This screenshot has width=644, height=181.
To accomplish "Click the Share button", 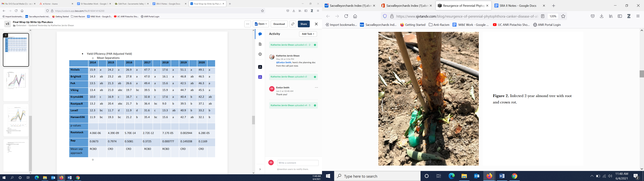I will (304, 24).
